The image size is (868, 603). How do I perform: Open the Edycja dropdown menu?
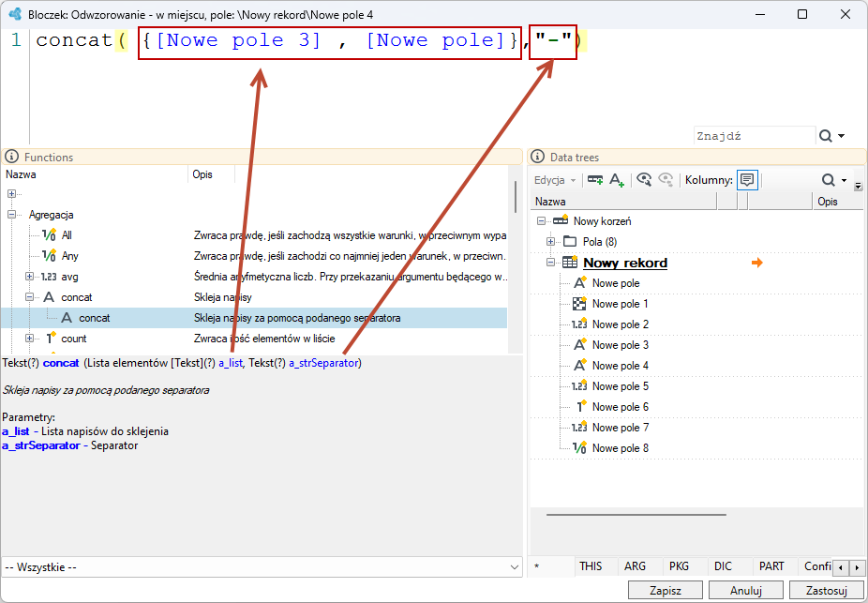[x=555, y=180]
